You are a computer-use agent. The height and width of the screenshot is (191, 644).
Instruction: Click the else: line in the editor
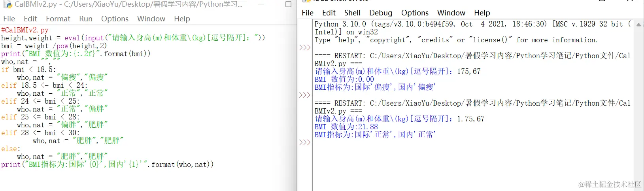(11, 149)
